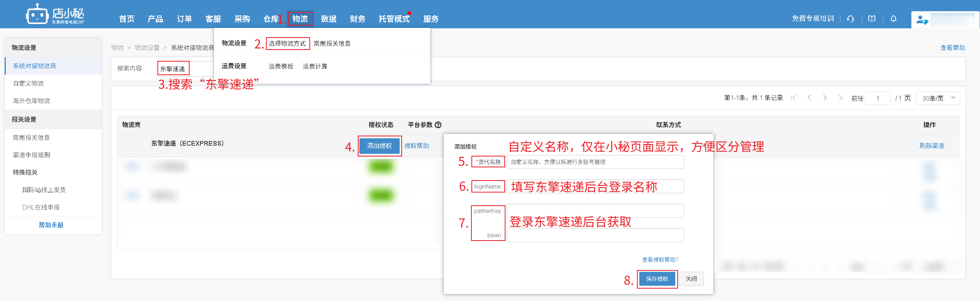The height and width of the screenshot is (301, 980).
Task: Click the 添加授权 button for 东擎速递
Action: (x=380, y=146)
